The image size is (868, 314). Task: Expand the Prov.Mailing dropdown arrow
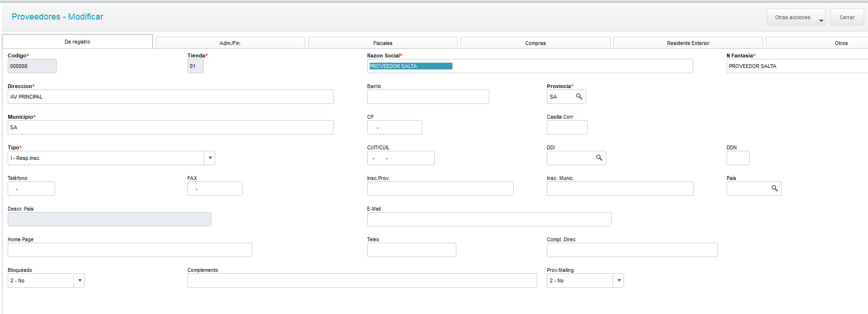tap(619, 280)
